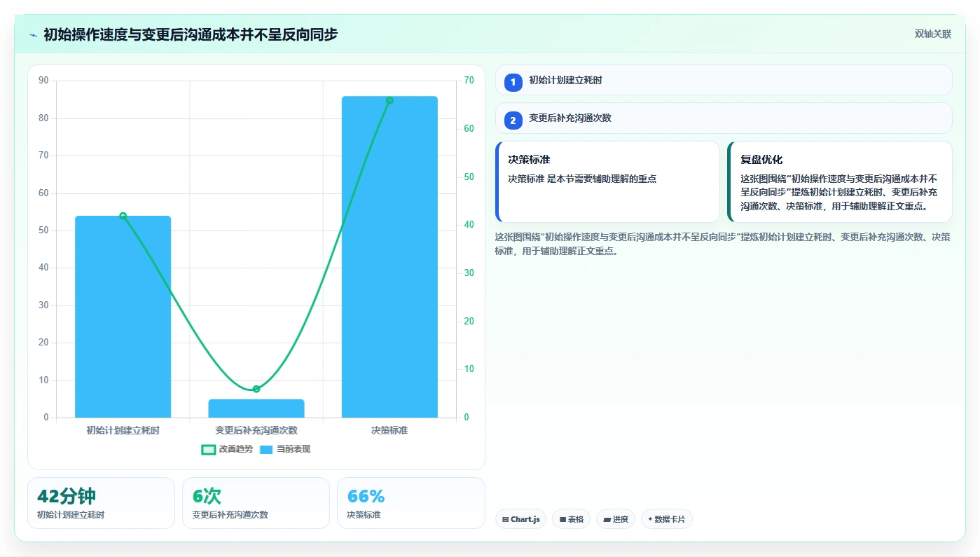
Task: Click the 初始计划建立耗时 blue bar
Action: click(x=123, y=317)
